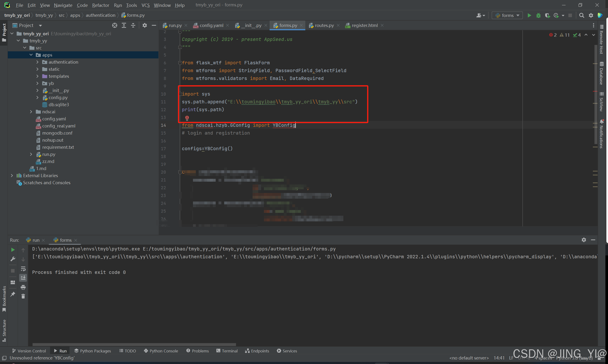Open the editor tabs more-options menu
The height and width of the screenshot is (364, 608).
coord(593,25)
